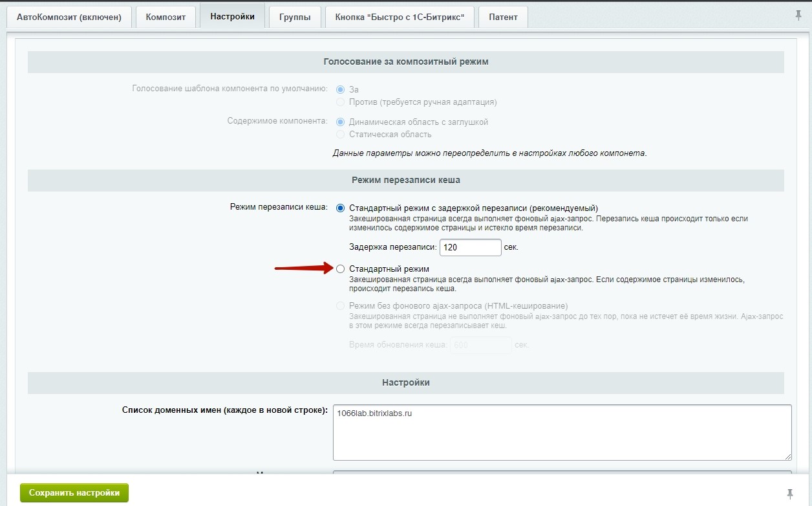The image size is (812, 506).
Task: Open the АвтоКомпозит (включен) tab
Action: (69, 17)
